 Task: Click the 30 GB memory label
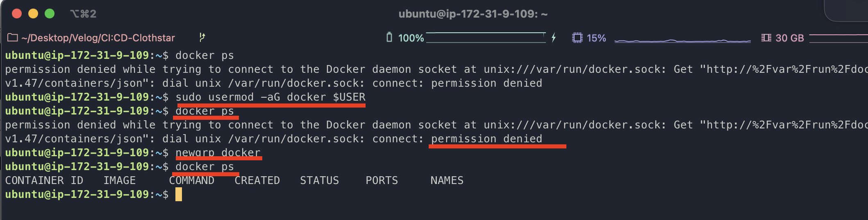tap(790, 38)
